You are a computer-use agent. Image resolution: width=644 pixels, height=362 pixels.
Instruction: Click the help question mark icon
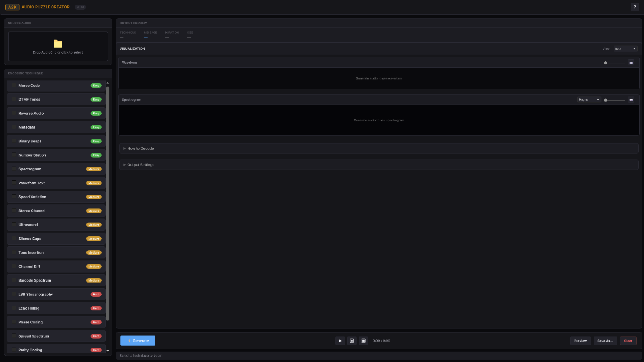coord(635,7)
